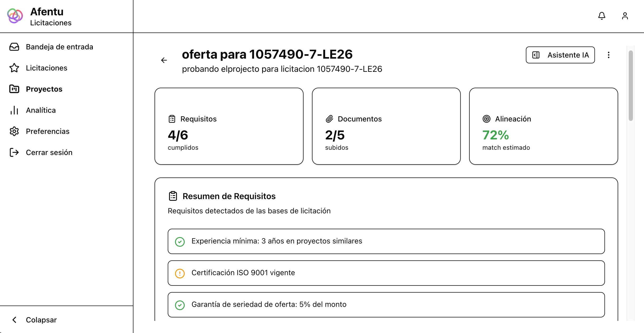Open the user account profile icon
This screenshot has width=644, height=333.
pos(625,16)
